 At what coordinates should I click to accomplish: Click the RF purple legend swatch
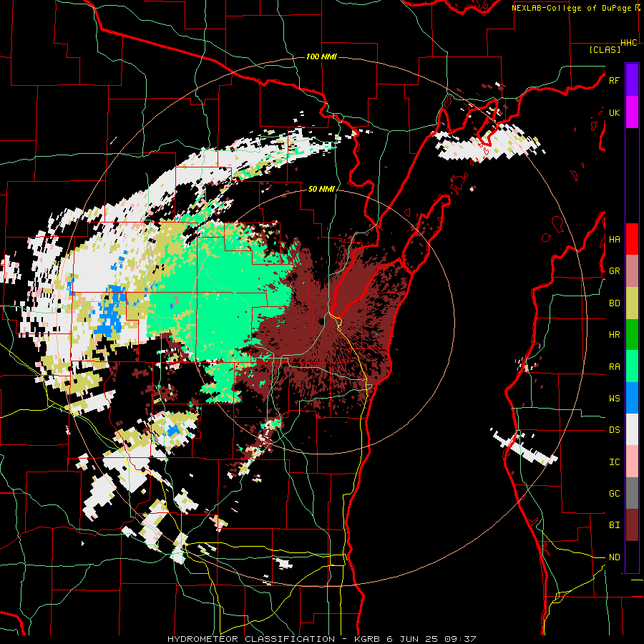[x=632, y=80]
